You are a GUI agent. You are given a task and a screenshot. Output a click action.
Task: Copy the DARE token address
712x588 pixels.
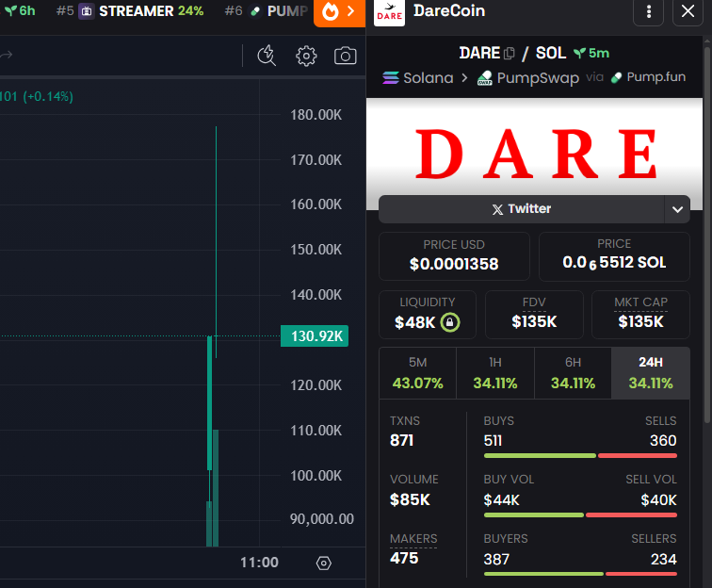510,54
